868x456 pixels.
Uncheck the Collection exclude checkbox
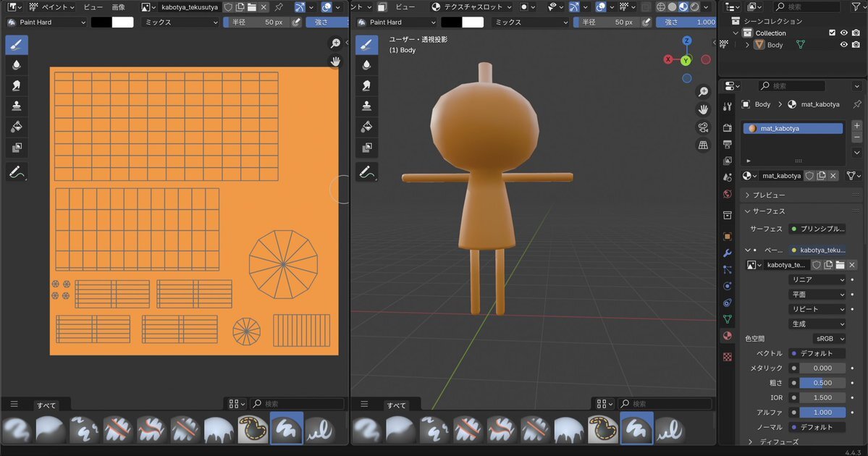[x=832, y=33]
